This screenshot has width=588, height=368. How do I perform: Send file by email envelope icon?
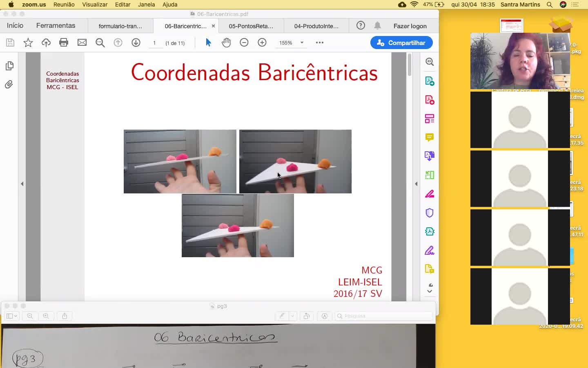(x=82, y=43)
